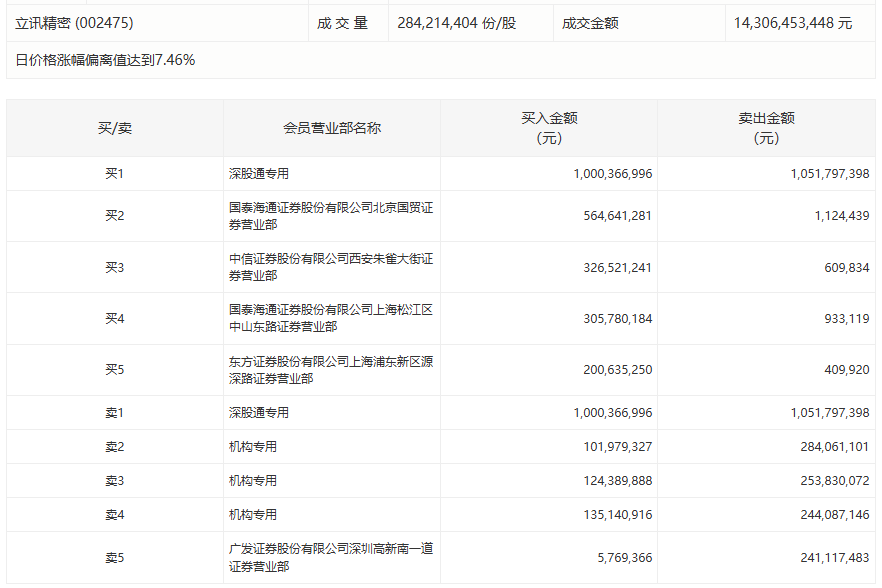Click the 广发证券 深圳高新南一道 branch name
Image resolution: width=882 pixels, height=588 pixels.
click(331, 558)
